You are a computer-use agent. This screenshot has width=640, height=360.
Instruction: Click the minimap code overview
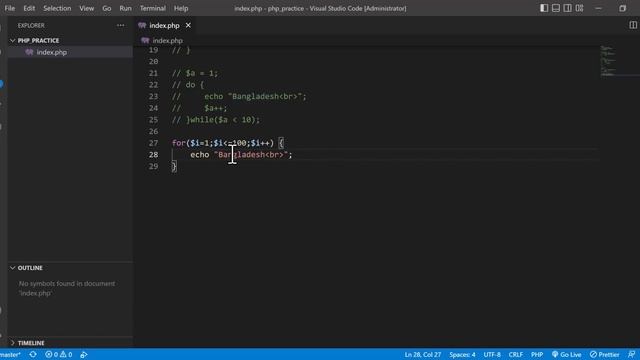coord(608,61)
